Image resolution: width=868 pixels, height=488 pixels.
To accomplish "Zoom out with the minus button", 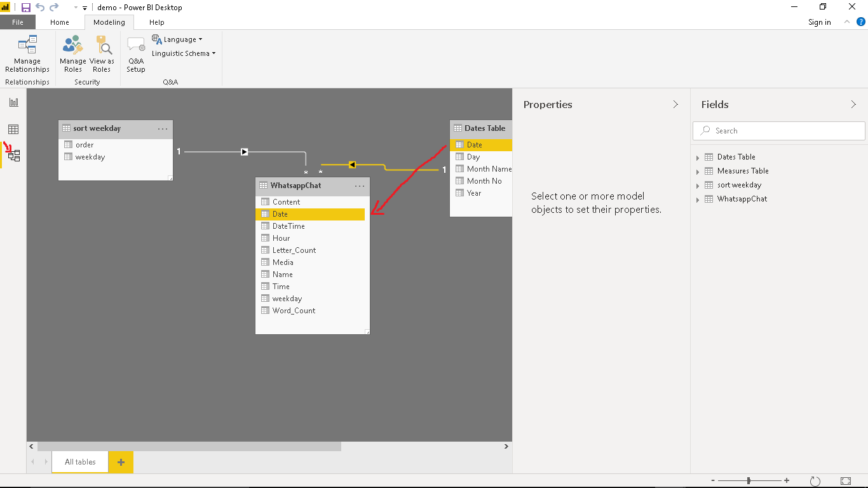I will (x=713, y=481).
